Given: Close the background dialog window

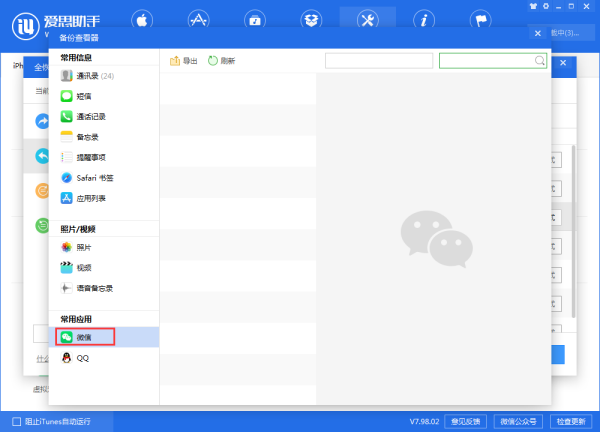Looking at the screenshot, I should pos(563,63).
